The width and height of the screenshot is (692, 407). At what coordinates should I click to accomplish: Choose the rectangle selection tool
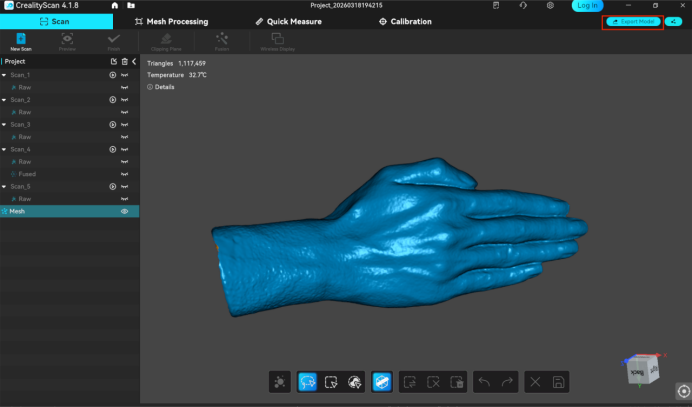click(x=330, y=381)
